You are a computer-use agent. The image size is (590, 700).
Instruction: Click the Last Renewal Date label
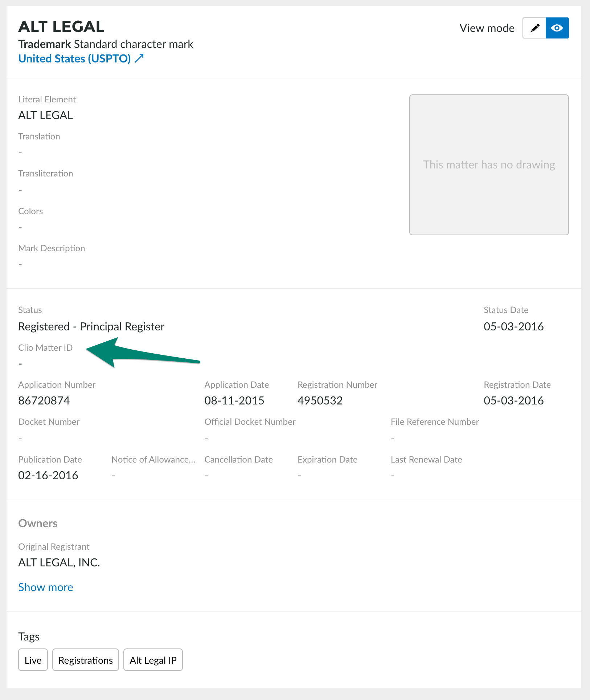tap(426, 459)
